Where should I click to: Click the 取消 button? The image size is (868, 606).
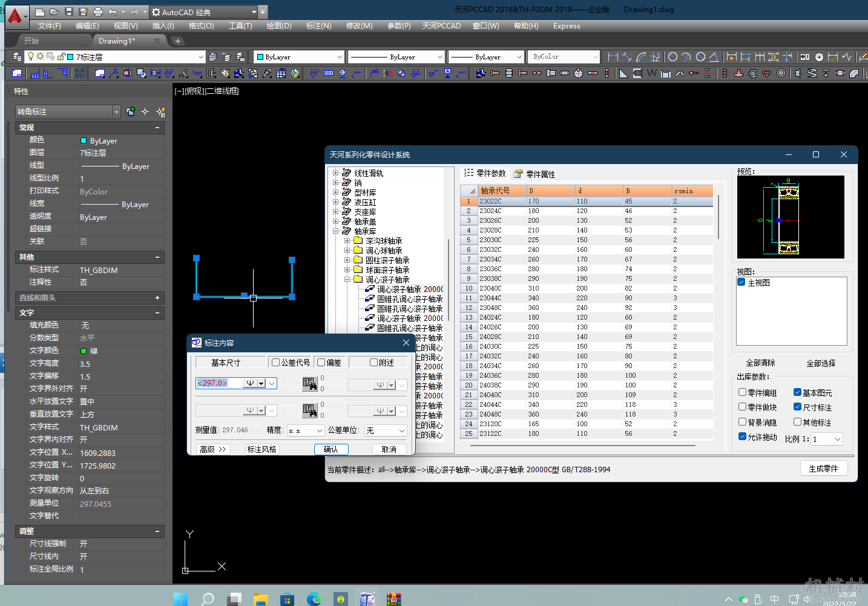click(x=389, y=449)
